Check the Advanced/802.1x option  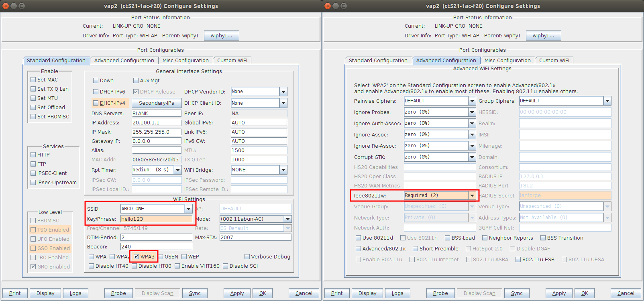click(358, 249)
